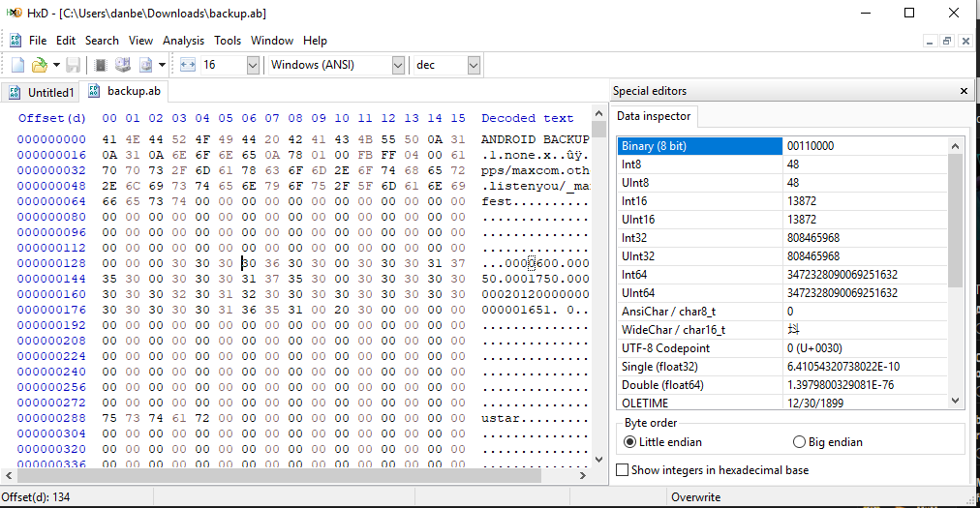Switch to the Untitled1 tab
Image resolution: width=980 pixels, height=508 pixels.
point(42,93)
